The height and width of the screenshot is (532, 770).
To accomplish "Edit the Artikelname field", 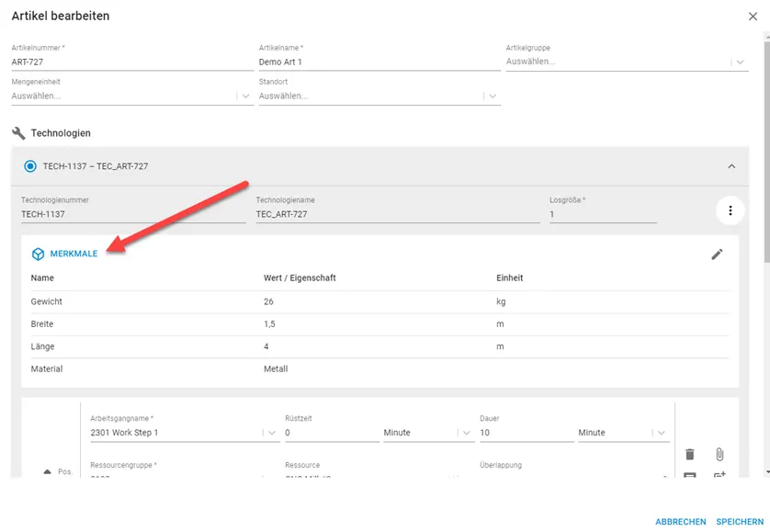I will click(x=379, y=62).
